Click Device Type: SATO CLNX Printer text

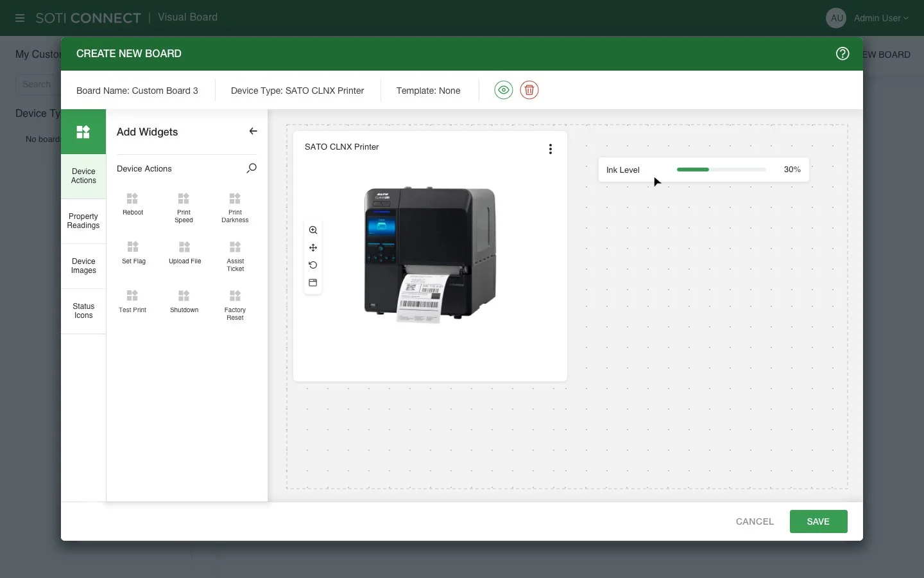pyautogui.click(x=297, y=91)
